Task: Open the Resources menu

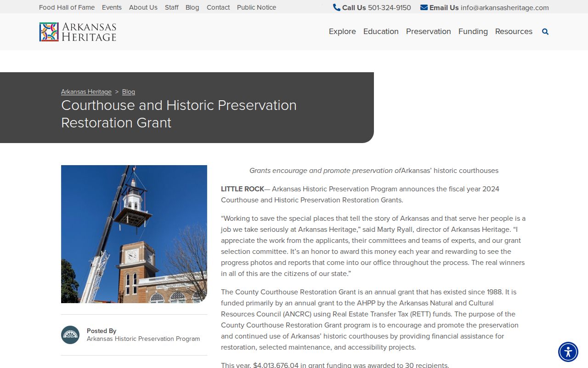Action: point(514,31)
